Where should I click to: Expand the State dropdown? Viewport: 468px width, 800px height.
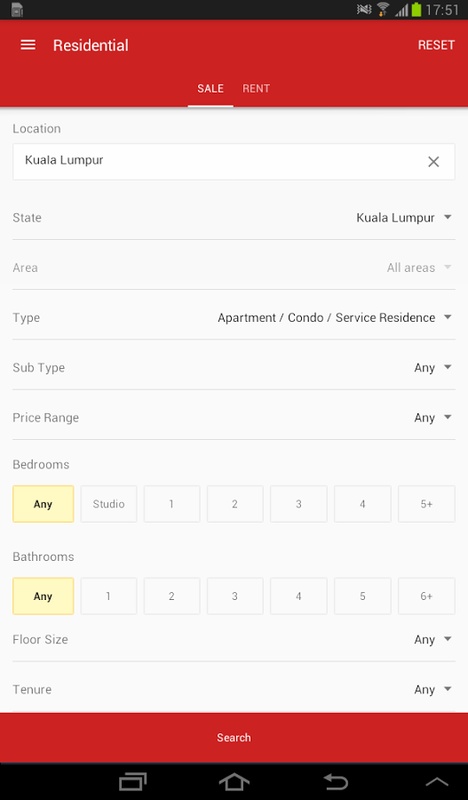tap(234, 218)
